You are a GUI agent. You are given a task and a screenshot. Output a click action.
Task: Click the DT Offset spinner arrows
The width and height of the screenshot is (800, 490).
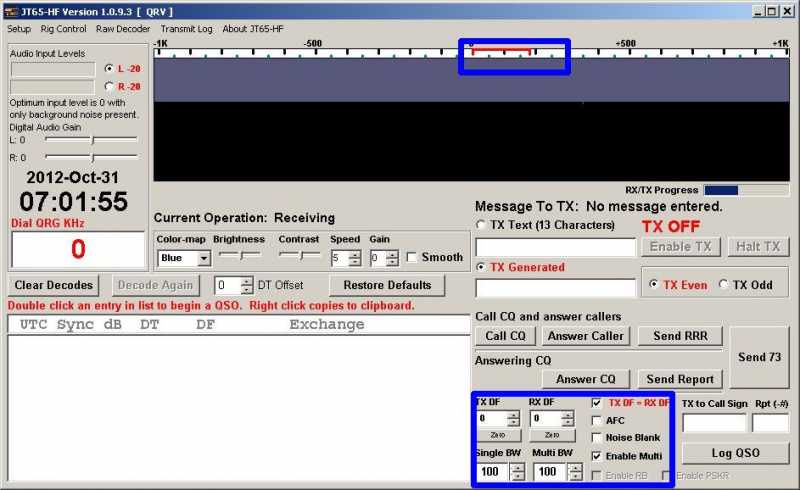click(x=246, y=285)
